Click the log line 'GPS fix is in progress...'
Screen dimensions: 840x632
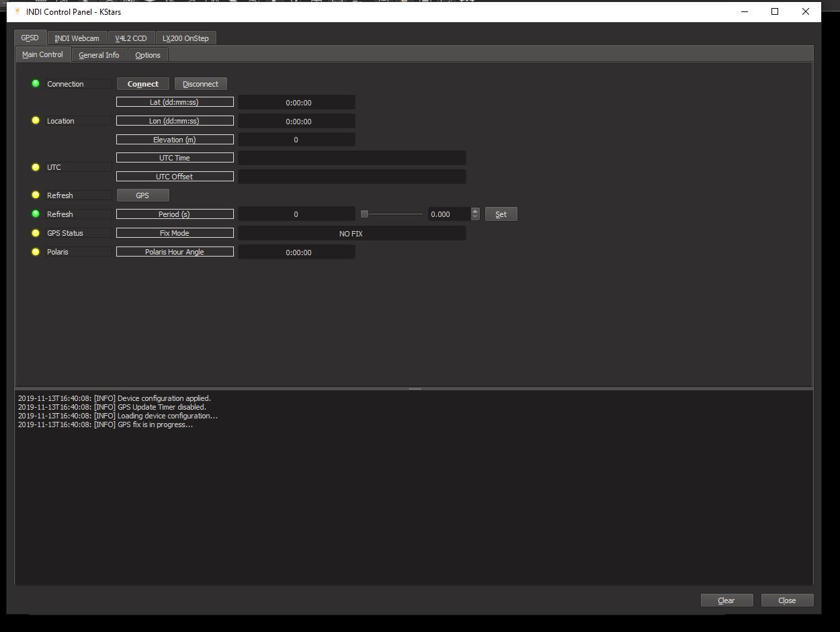tap(106, 424)
